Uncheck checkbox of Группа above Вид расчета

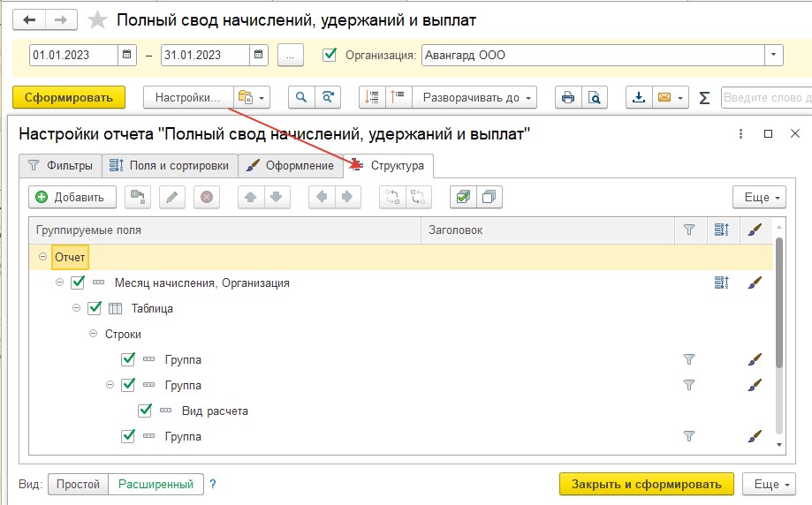point(128,384)
